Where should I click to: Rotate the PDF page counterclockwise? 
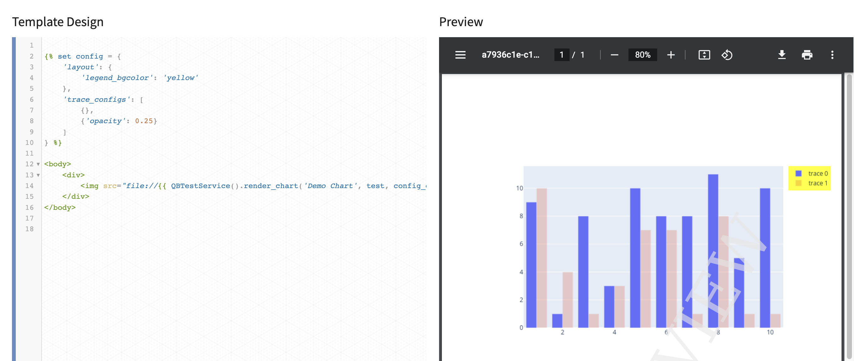click(727, 55)
